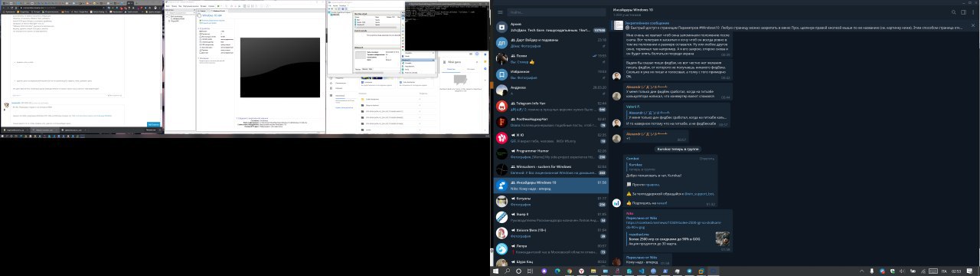Click the Ответить link on Combot message
980x276 pixels.
[x=707, y=159]
